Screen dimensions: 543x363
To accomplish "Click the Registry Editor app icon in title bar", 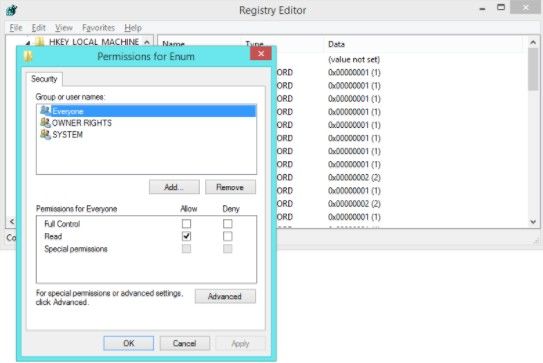I will [x=11, y=10].
